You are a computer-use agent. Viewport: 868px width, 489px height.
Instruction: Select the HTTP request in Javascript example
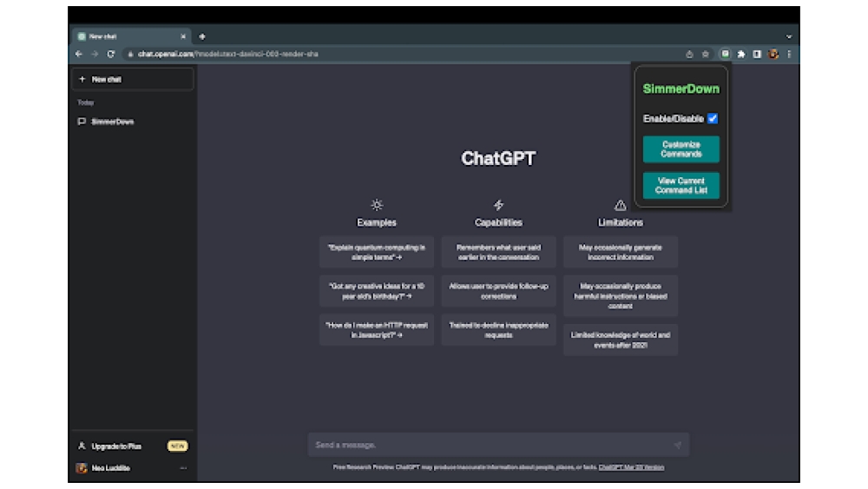point(377,330)
